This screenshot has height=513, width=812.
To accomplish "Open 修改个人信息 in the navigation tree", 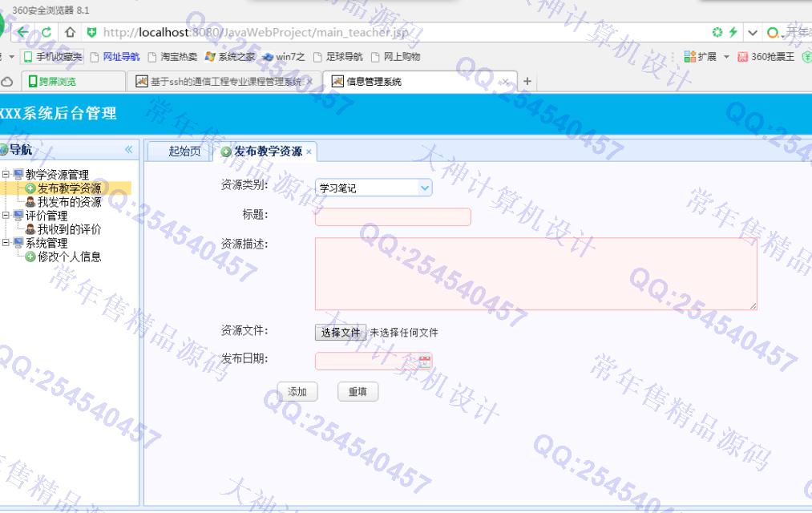I will click(70, 256).
